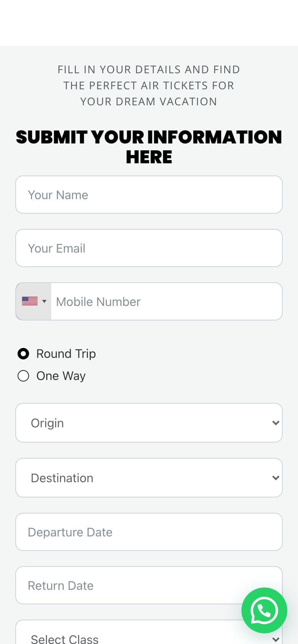Open the Origin dropdown
This screenshot has width=298, height=644.
(149, 423)
